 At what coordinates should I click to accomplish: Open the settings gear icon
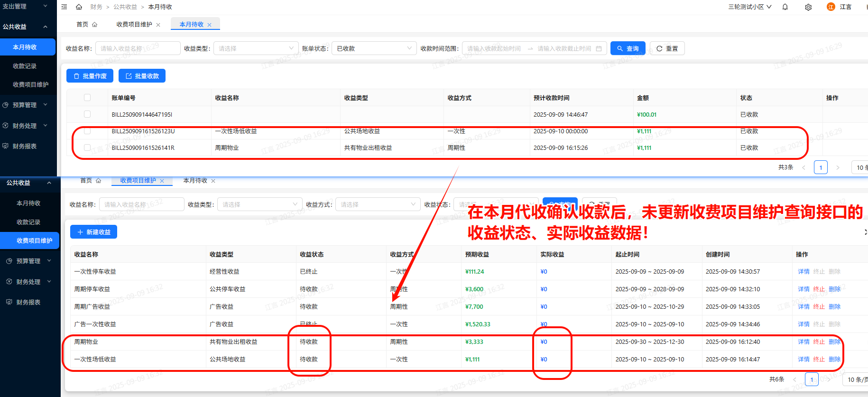[x=808, y=7]
